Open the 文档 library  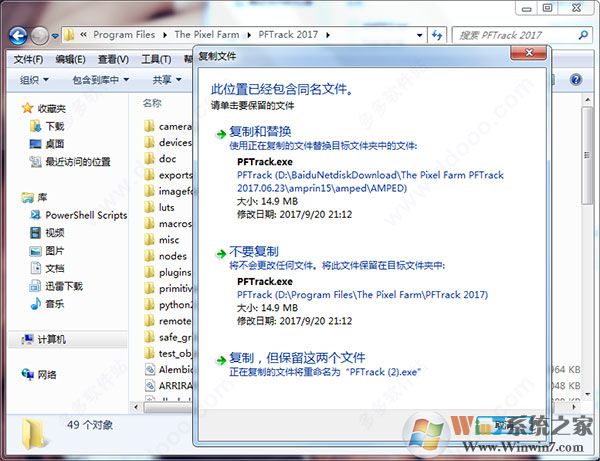pos(47,268)
